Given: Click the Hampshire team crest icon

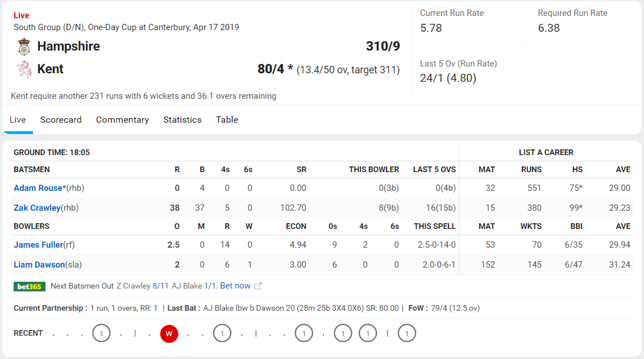Looking at the screenshot, I should coord(24,47).
